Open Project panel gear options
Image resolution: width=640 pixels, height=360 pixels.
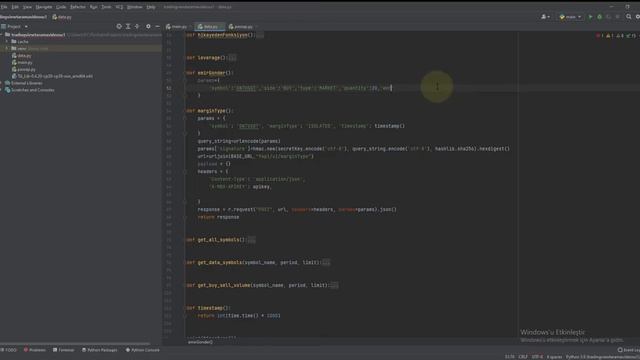(x=148, y=26)
